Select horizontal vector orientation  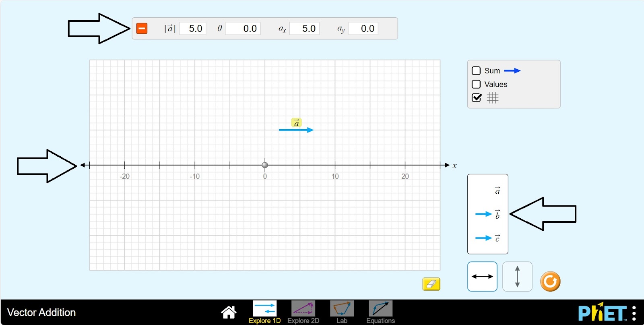482,277
